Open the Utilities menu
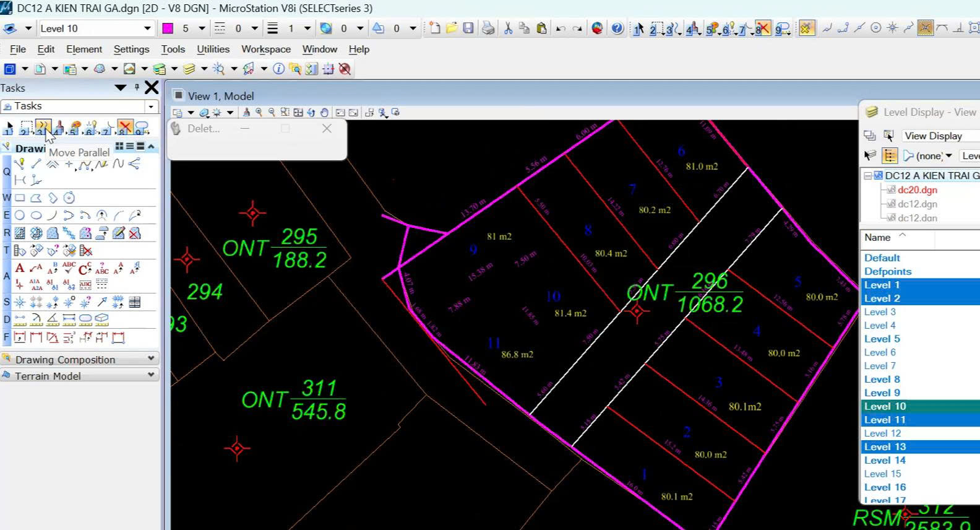Image resolution: width=980 pixels, height=530 pixels. point(213,49)
